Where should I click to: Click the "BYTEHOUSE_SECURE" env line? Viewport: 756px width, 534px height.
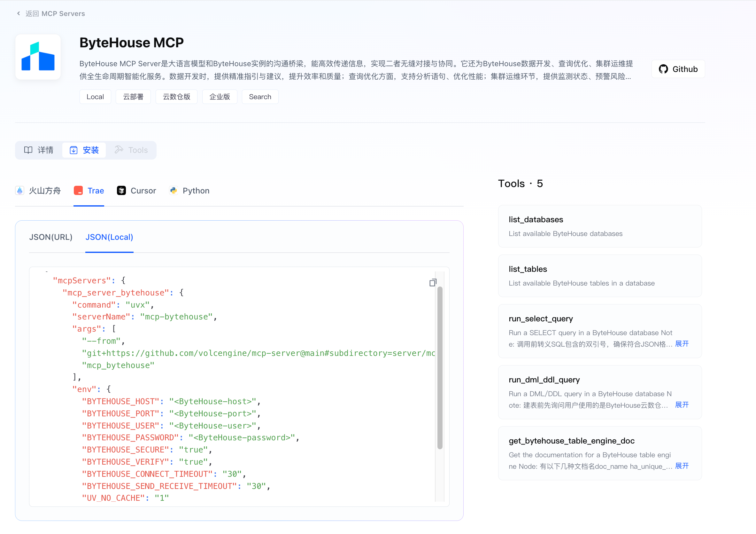point(147,450)
